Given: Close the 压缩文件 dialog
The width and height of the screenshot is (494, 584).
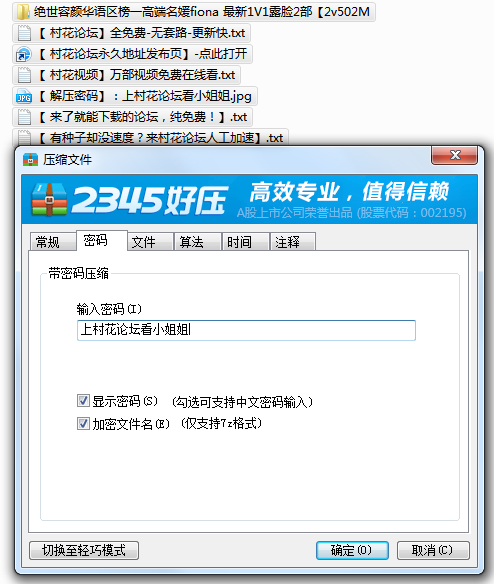Looking at the screenshot, I should coord(454,155).
